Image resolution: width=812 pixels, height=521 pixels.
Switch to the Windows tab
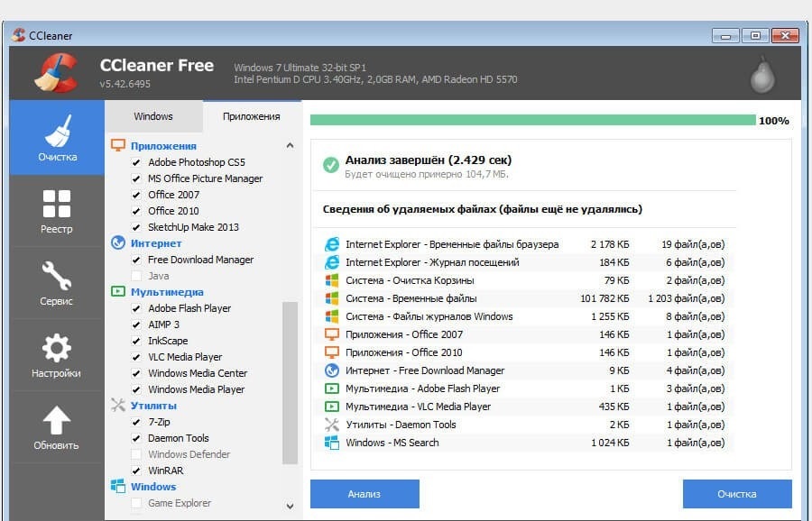[x=153, y=116]
